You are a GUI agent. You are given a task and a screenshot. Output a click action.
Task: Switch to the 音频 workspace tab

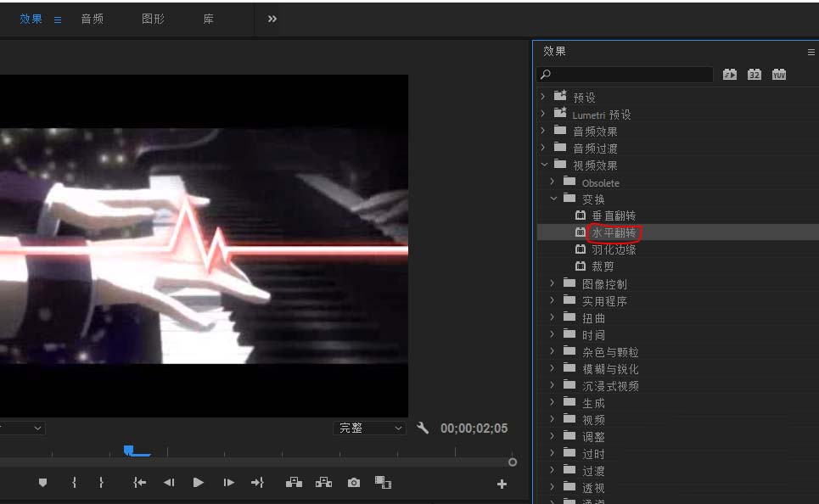(x=93, y=19)
